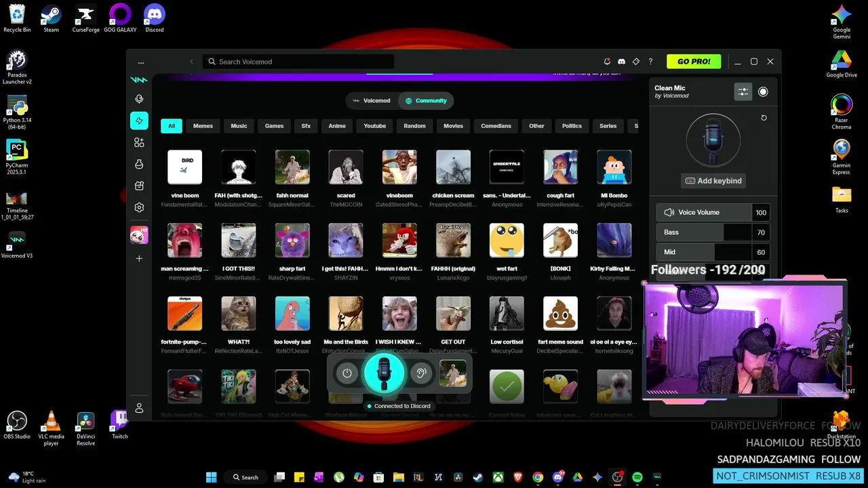Reset the Clean Mic voice with circular arrow
The height and width of the screenshot is (488, 868).
764,118
